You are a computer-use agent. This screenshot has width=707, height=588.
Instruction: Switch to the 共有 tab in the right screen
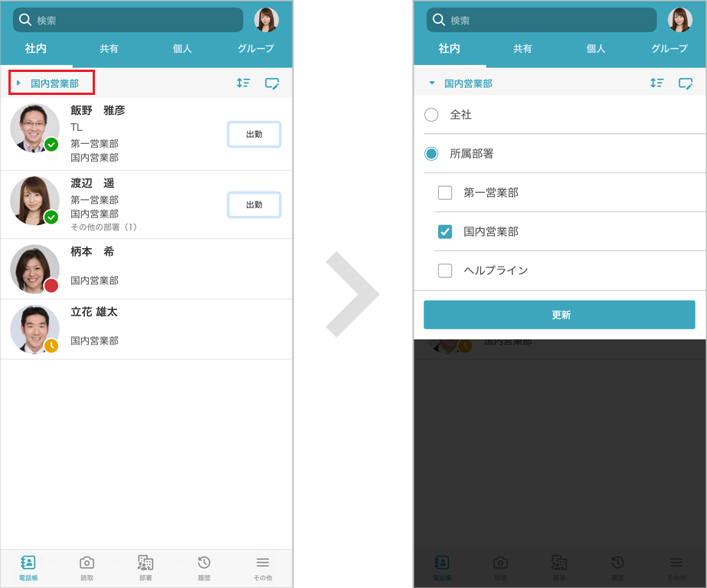[x=522, y=48]
